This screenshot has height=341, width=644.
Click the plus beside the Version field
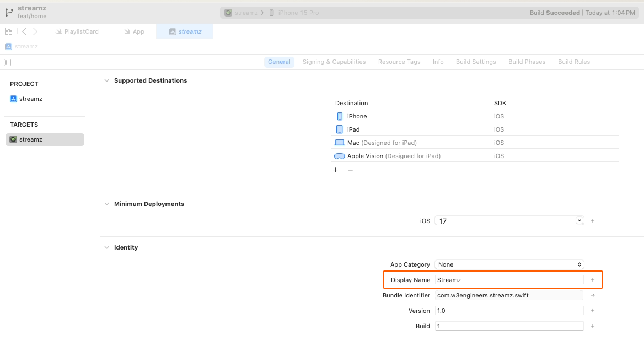[x=593, y=311]
